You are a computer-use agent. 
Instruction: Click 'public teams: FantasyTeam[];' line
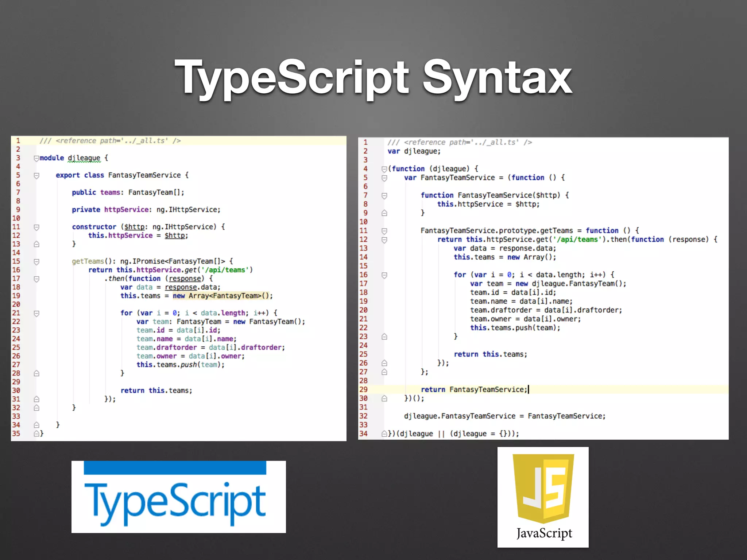click(128, 192)
